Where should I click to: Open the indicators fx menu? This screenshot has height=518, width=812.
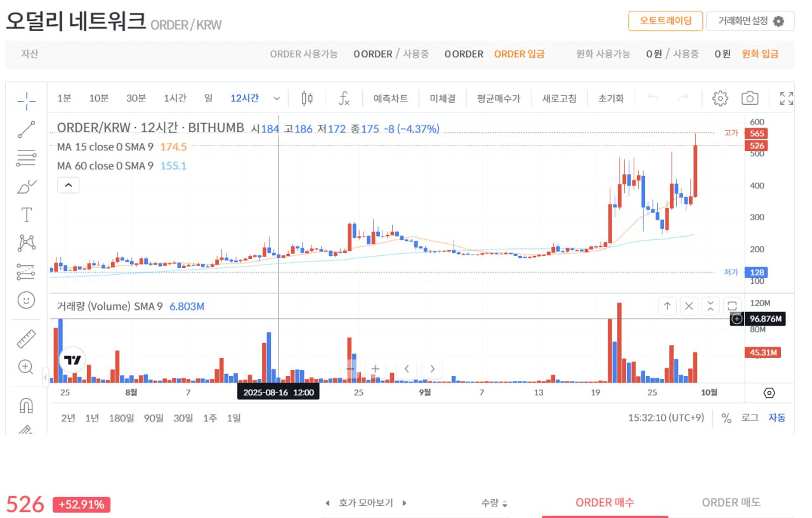click(344, 98)
